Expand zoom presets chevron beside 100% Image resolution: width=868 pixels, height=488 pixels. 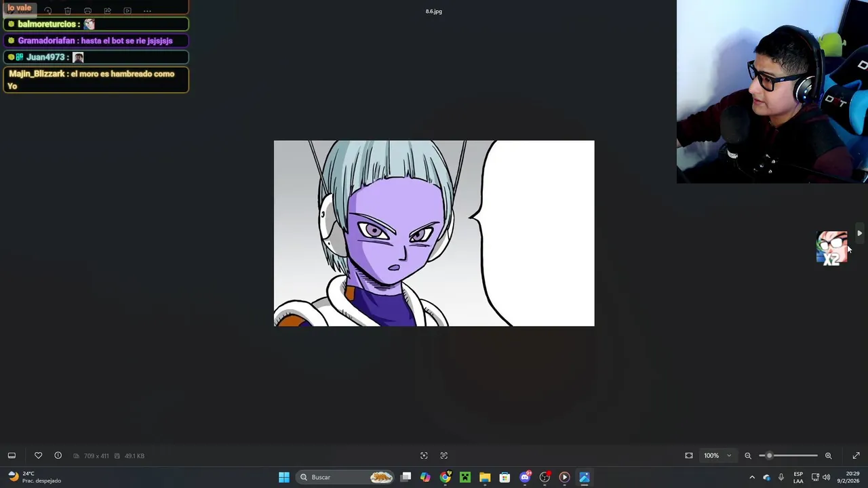729,455
